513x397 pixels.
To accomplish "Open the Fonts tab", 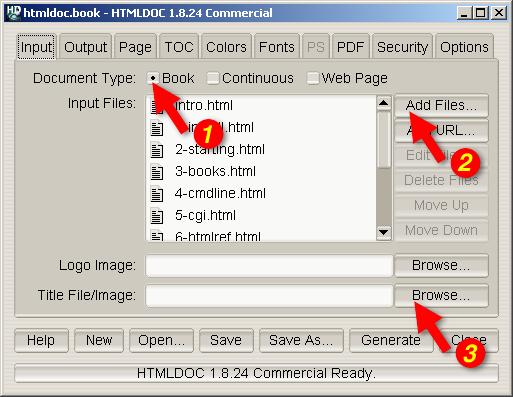I will point(277,47).
